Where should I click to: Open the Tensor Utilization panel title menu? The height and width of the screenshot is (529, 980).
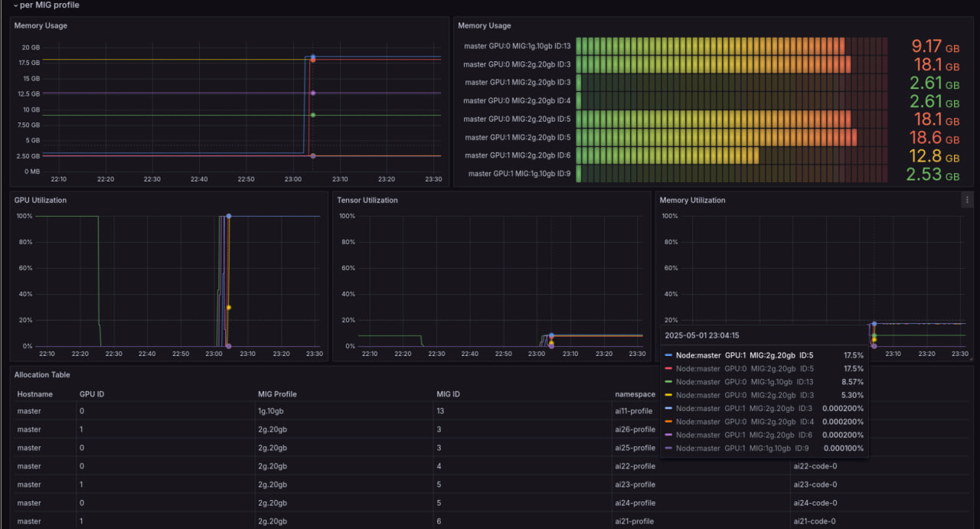(367, 201)
